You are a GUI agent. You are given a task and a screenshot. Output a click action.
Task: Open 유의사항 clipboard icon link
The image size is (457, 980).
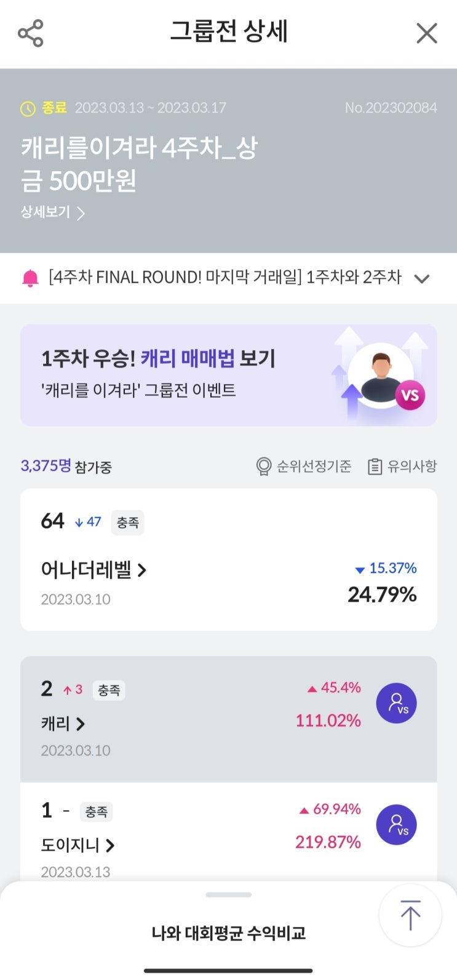(375, 467)
